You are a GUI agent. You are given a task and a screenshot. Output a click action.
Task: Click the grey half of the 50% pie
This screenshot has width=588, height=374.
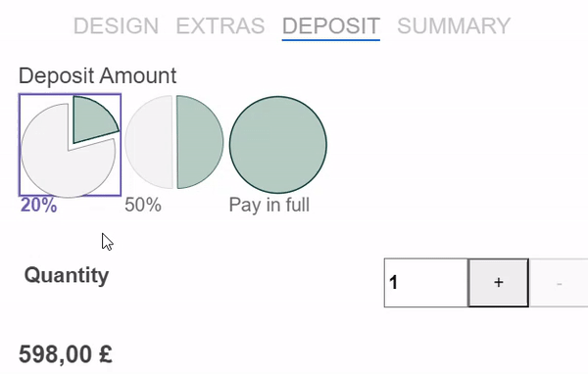149,142
